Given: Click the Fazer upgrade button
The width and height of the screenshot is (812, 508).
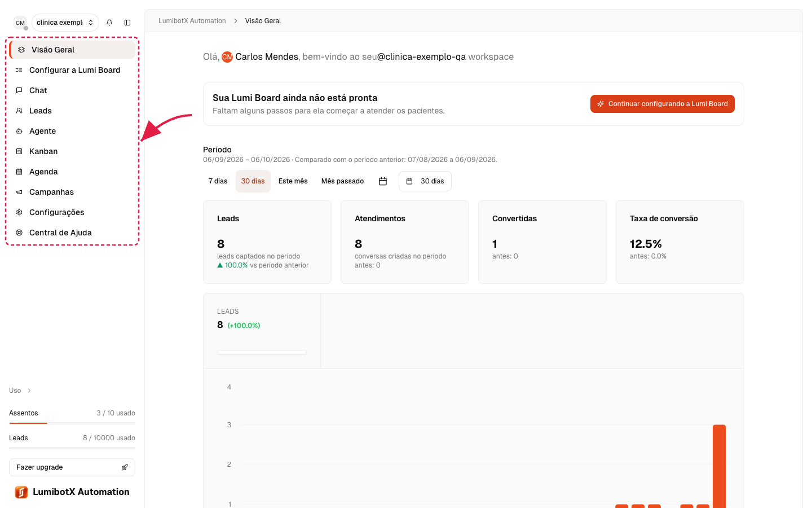Looking at the screenshot, I should click(72, 467).
